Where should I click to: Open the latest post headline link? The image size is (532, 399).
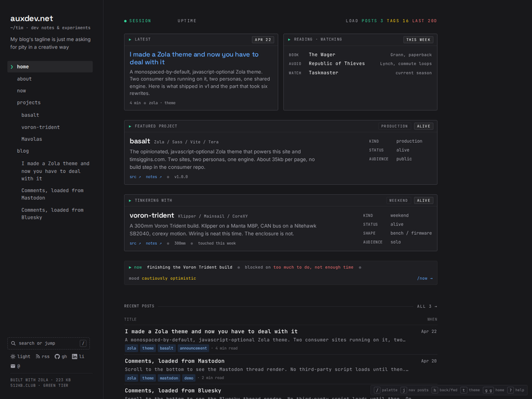[x=194, y=59]
